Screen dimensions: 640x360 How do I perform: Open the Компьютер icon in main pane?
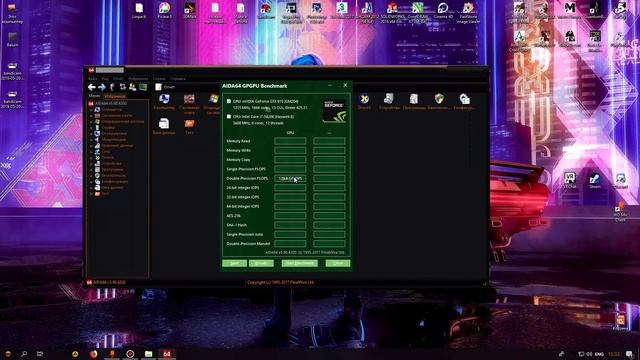(164, 102)
